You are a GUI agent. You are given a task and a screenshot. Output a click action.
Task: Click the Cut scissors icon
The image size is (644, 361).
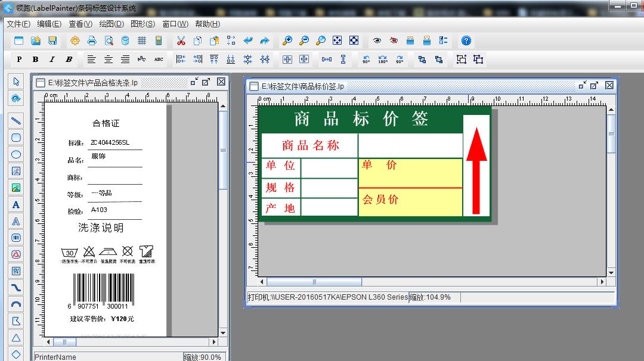(181, 41)
